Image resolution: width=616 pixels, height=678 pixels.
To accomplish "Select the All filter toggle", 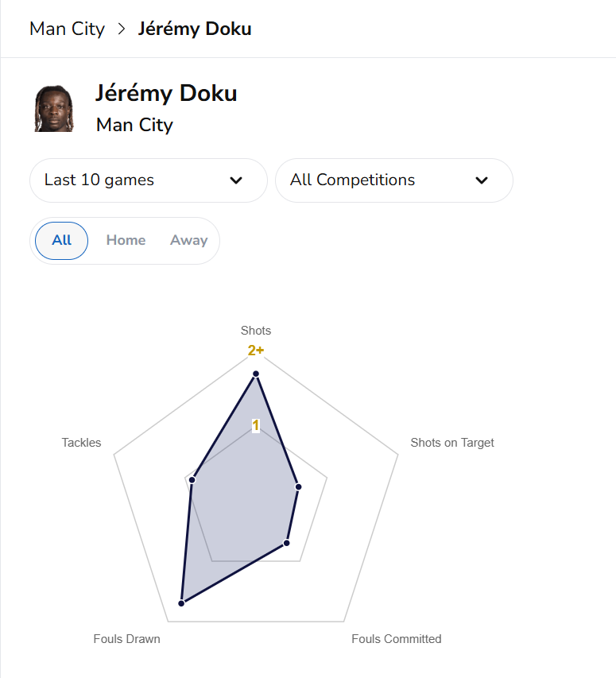I will (61, 240).
